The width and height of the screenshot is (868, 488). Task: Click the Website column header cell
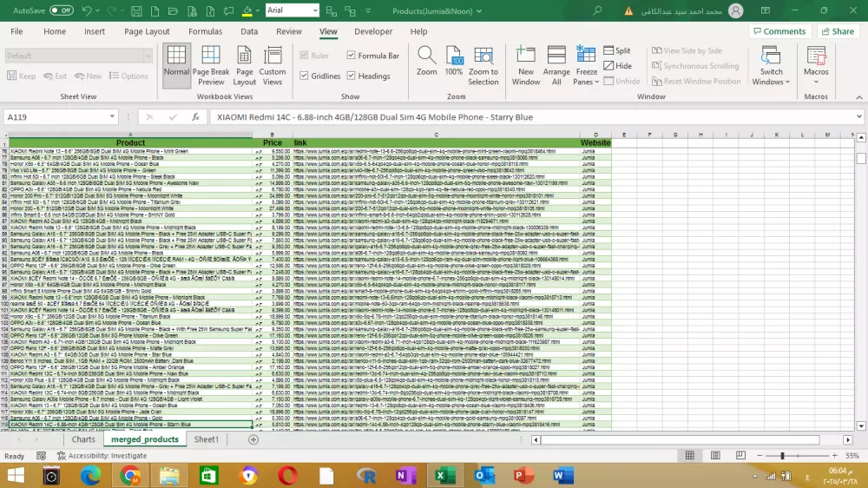(x=595, y=143)
